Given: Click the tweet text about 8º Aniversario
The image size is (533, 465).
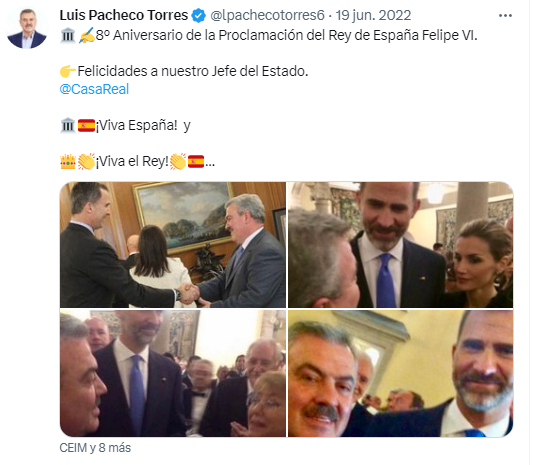Looking at the screenshot, I should point(287,36).
